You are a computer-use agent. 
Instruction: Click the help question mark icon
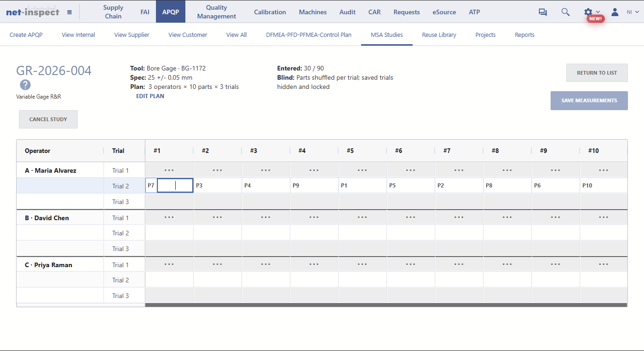click(x=25, y=85)
